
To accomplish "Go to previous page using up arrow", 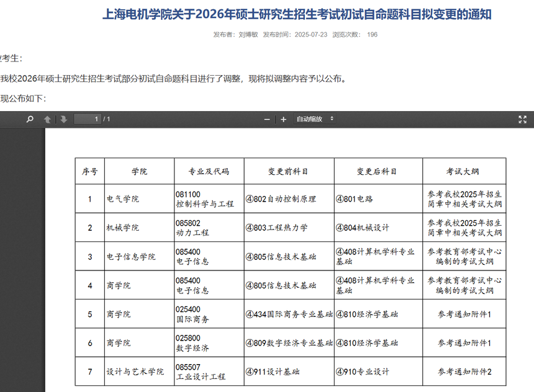I will coord(47,119).
